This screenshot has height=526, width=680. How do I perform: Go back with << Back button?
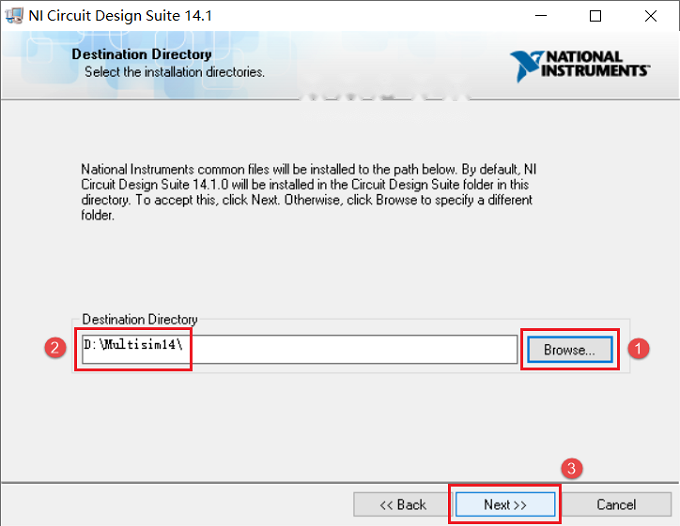point(403,504)
